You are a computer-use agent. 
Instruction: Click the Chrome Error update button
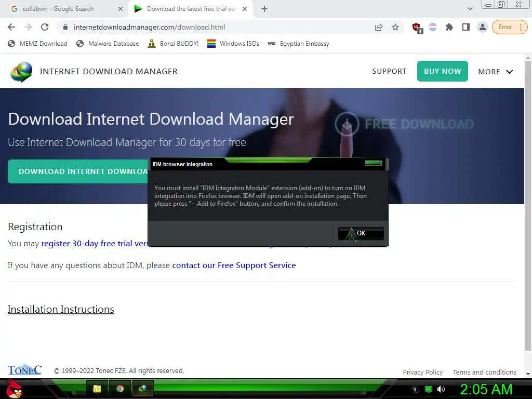(510, 27)
